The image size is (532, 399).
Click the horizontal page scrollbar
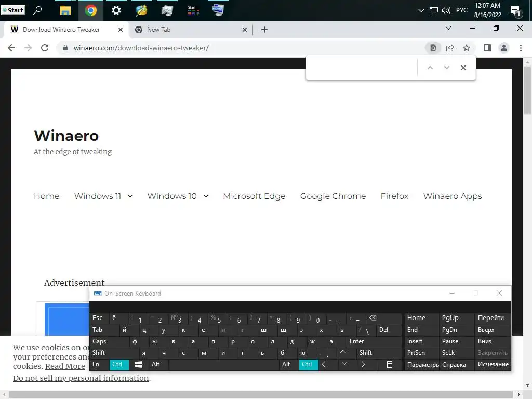pos(261,395)
